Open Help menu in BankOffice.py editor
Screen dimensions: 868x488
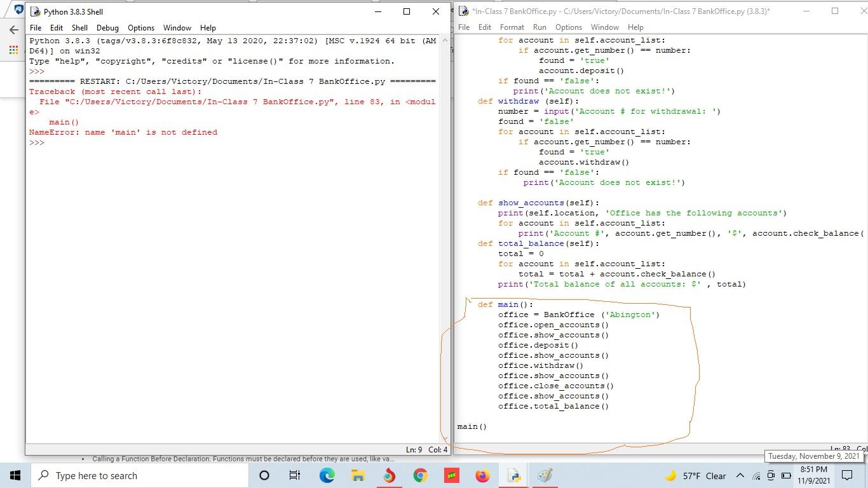pos(635,27)
